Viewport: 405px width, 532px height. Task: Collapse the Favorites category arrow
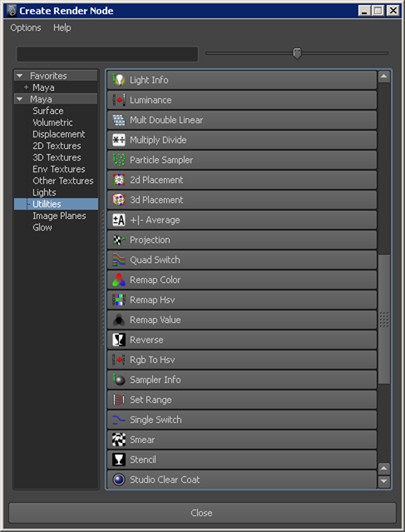tap(20, 76)
